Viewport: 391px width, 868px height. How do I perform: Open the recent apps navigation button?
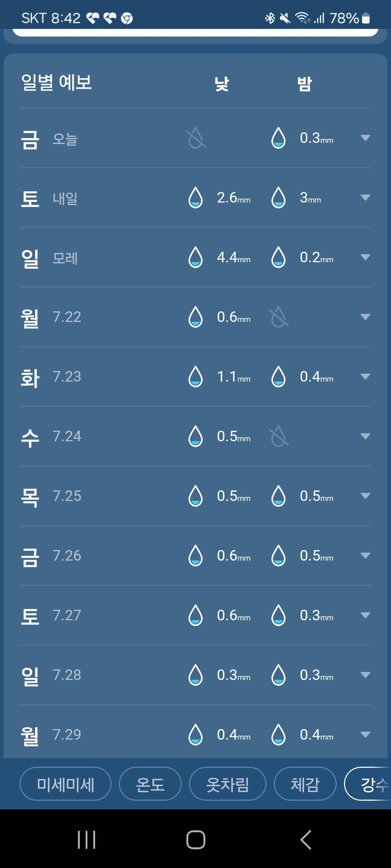(87, 839)
